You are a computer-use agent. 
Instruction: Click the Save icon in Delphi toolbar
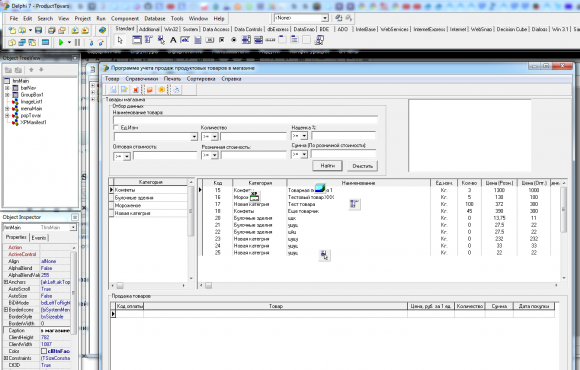pyautogui.click(x=38, y=30)
